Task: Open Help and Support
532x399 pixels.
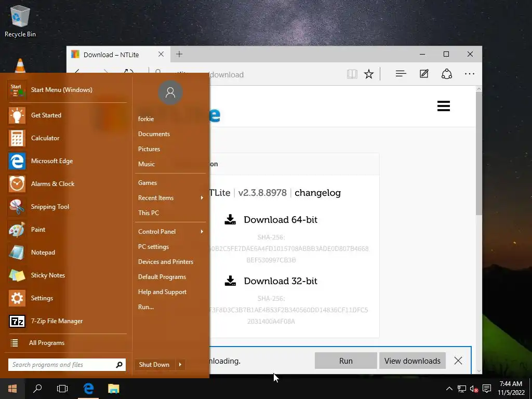Action: pyautogui.click(x=162, y=292)
